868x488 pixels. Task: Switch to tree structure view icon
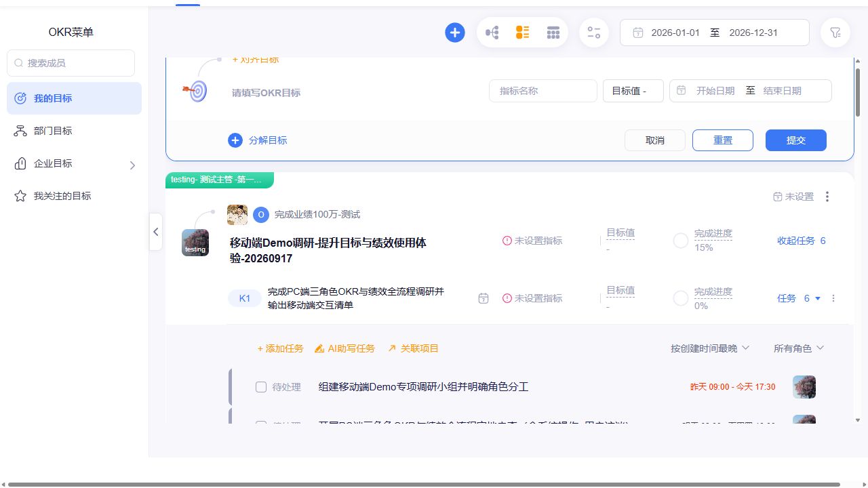point(492,33)
